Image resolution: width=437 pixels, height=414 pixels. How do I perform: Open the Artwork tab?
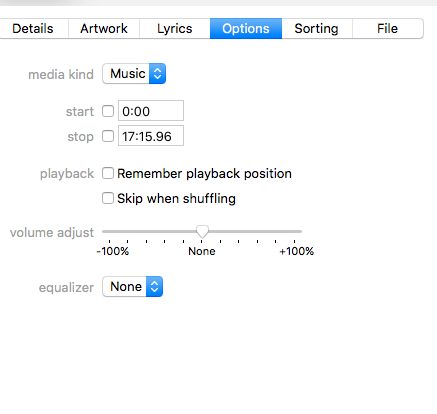[104, 29]
